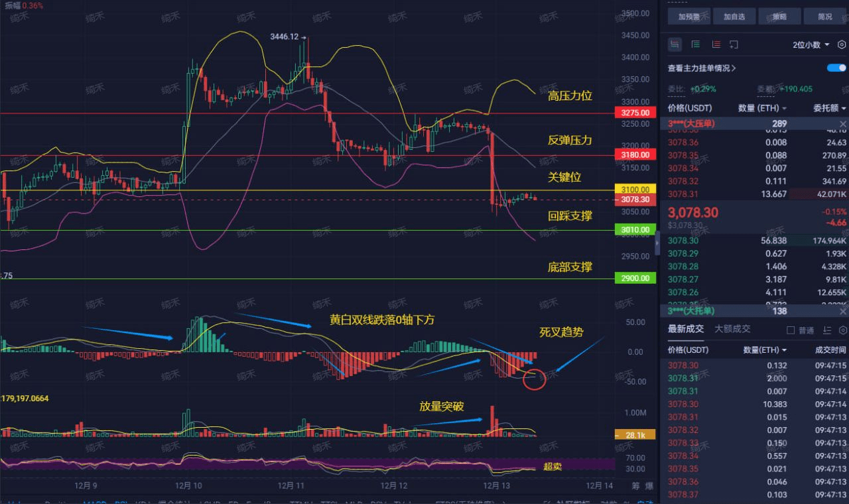
Task: Select the bid row priced 3078.29
Action: pyautogui.click(x=755, y=253)
